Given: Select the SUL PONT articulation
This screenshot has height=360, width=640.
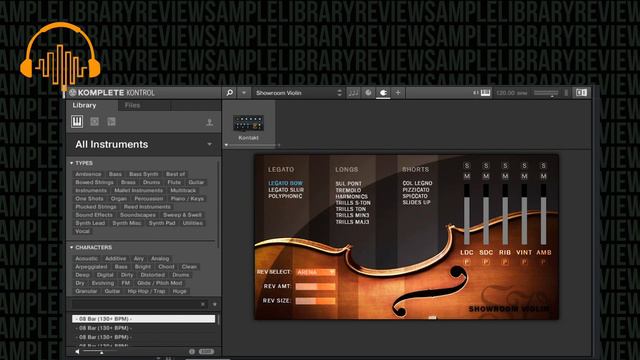Looking at the screenshot, I should click(348, 184).
